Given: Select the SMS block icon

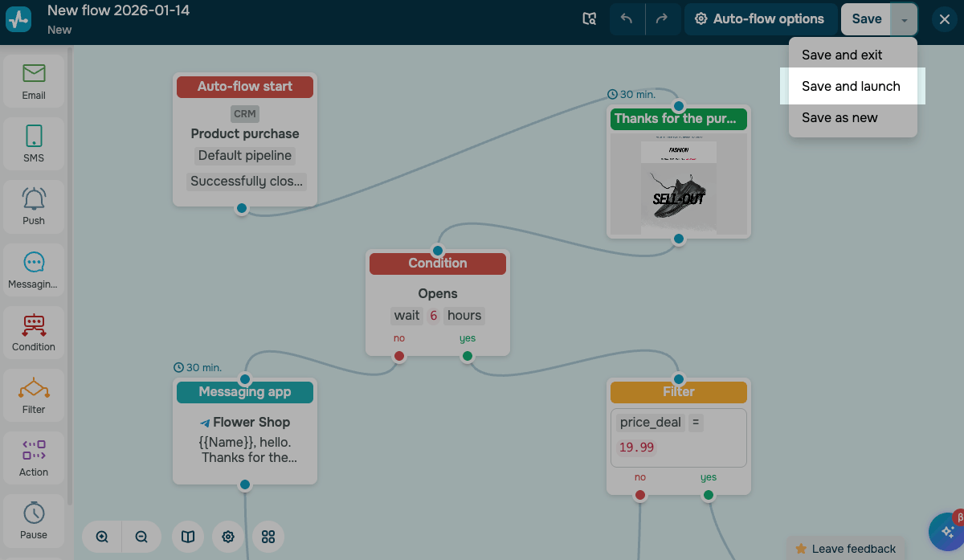Looking at the screenshot, I should 34,144.
